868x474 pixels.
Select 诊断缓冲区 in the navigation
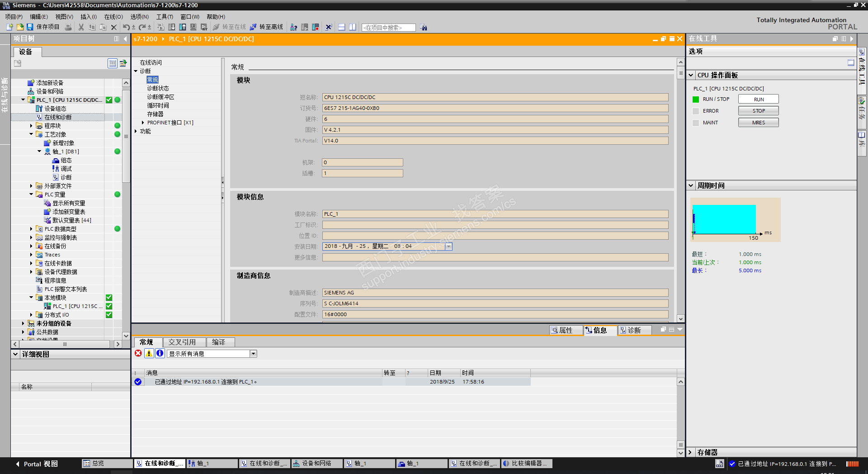coord(160,97)
